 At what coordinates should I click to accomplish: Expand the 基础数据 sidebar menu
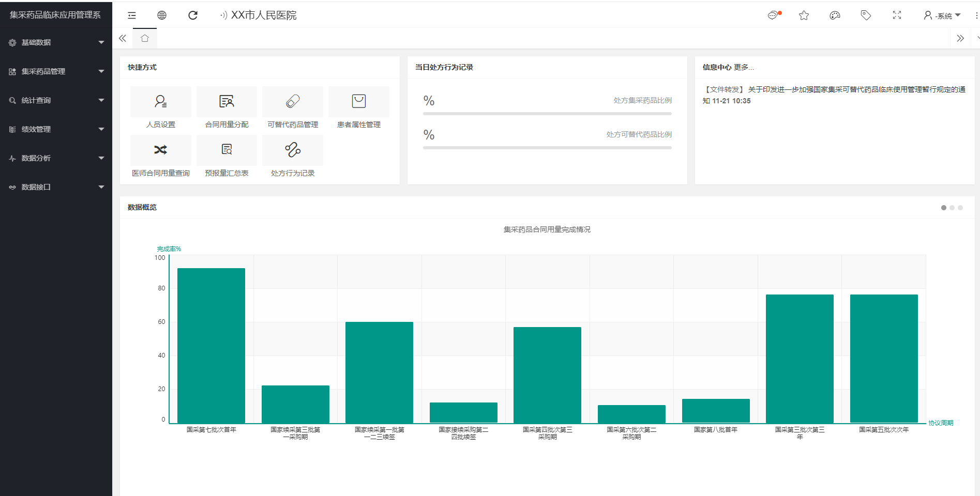point(56,42)
